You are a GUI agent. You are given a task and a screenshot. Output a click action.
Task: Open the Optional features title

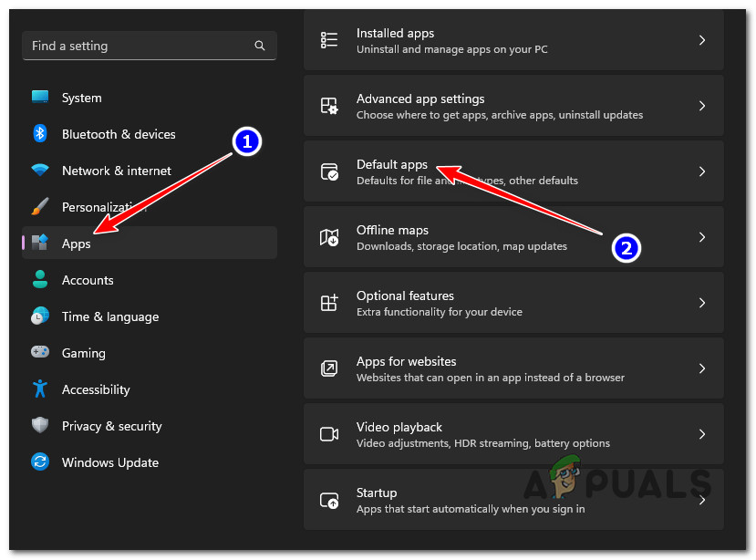tap(405, 296)
